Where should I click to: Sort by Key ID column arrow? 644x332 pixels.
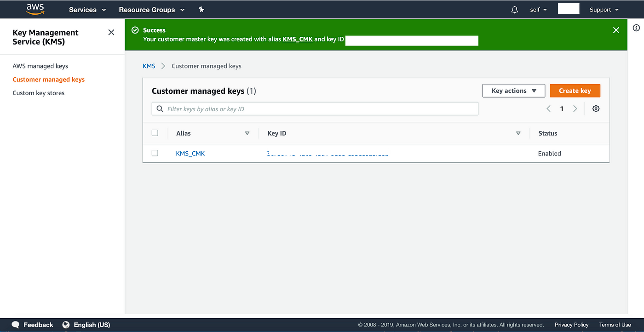pyautogui.click(x=518, y=133)
